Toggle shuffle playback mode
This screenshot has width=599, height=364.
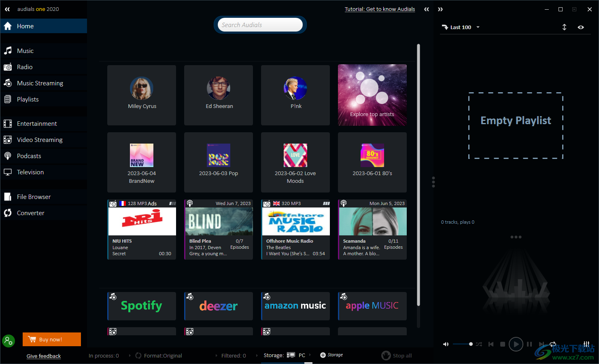pyautogui.click(x=479, y=344)
